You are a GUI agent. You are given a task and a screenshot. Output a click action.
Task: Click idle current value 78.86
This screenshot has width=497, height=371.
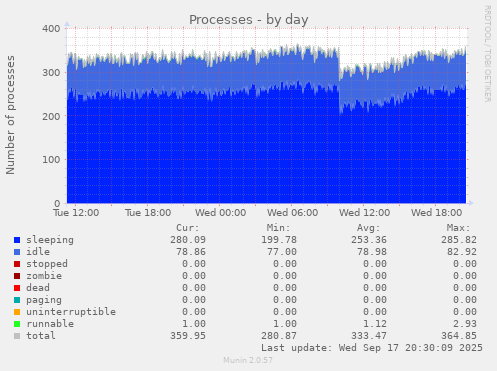click(x=191, y=252)
